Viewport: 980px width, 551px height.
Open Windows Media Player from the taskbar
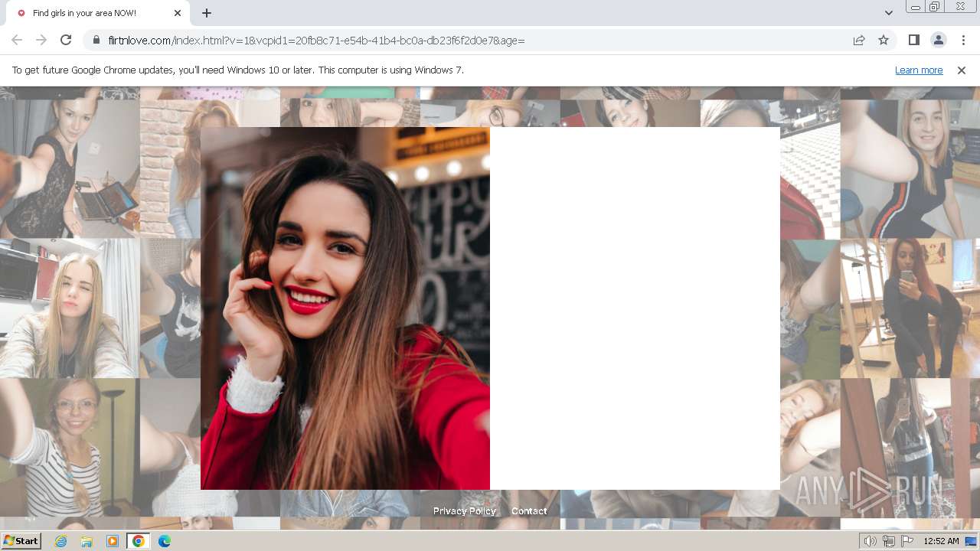click(x=113, y=541)
